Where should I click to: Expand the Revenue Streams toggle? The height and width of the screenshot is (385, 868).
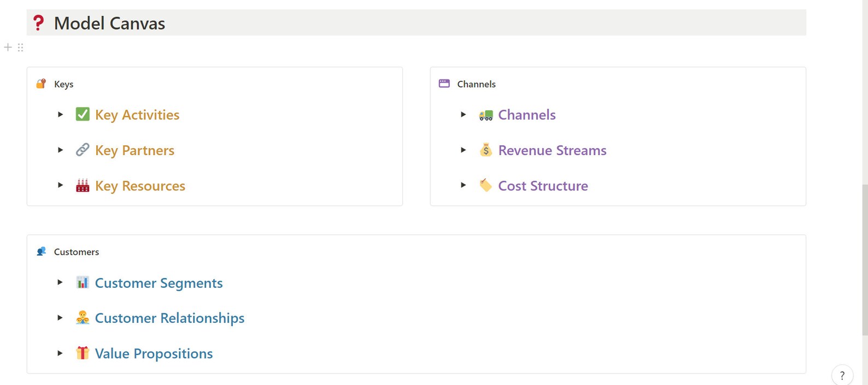click(x=463, y=150)
